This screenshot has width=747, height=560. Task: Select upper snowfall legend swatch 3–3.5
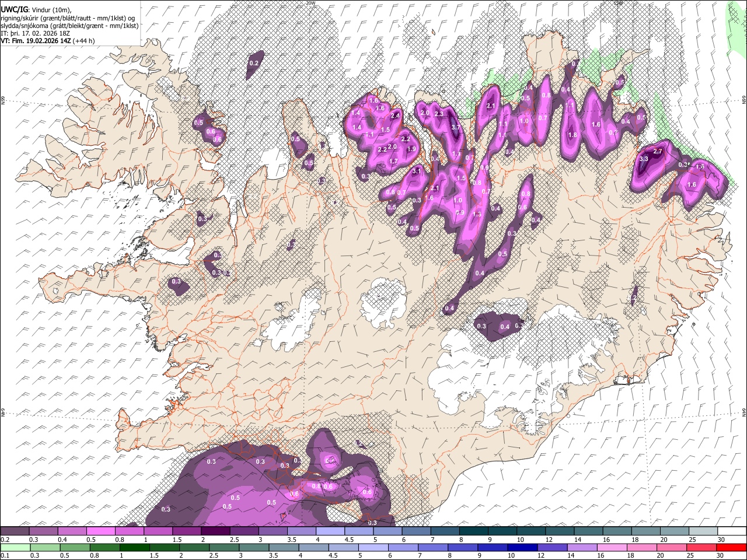click(273, 531)
